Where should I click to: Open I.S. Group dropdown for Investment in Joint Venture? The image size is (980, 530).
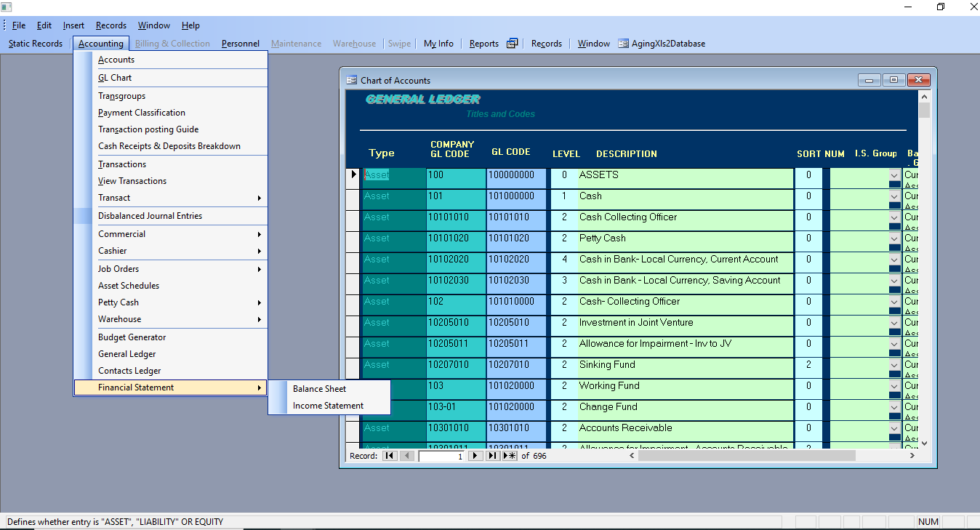[894, 323]
